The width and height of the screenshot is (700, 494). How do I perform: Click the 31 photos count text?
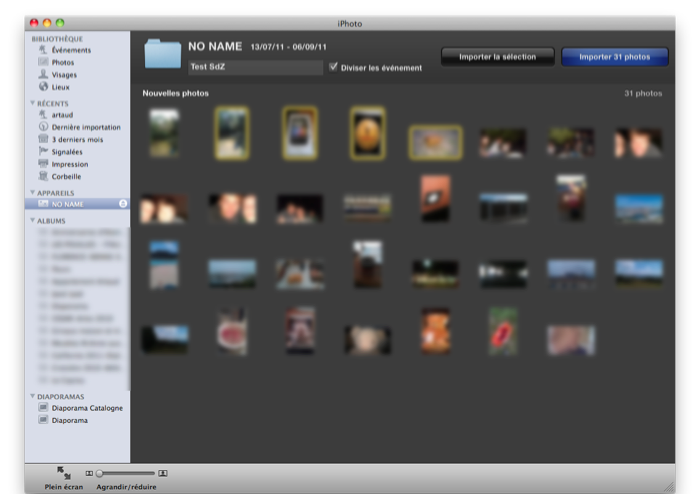click(x=643, y=93)
